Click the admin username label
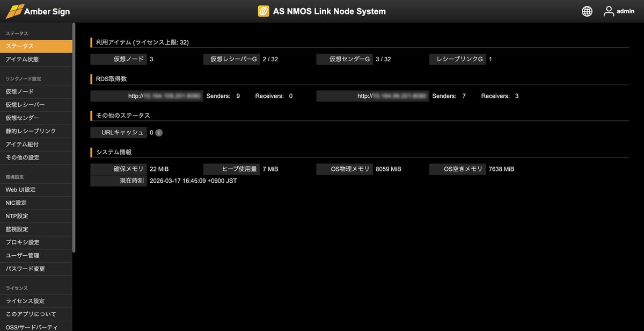This screenshot has height=331, width=644. pyautogui.click(x=626, y=11)
